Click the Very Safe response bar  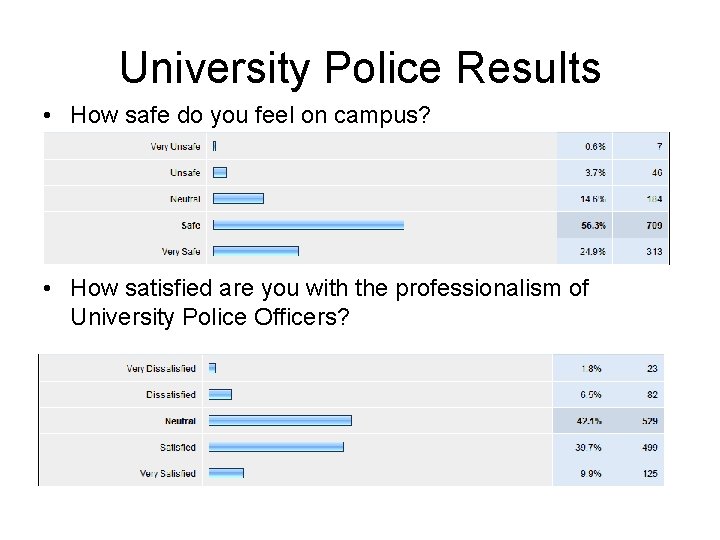(x=256, y=251)
